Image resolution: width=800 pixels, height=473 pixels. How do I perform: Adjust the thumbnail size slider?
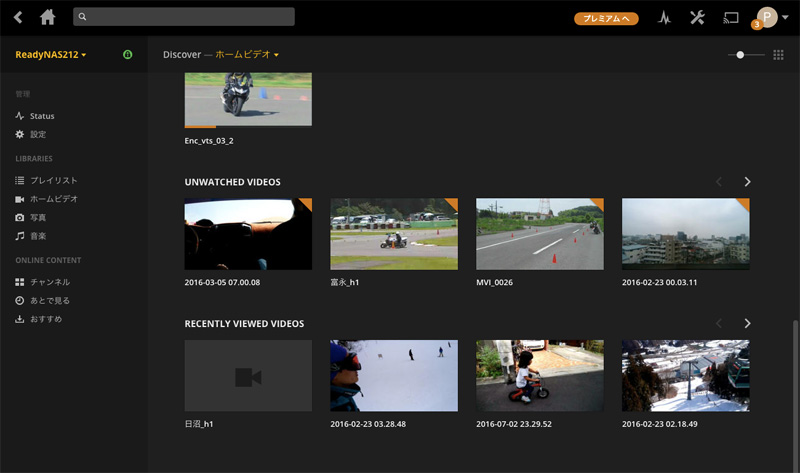click(741, 54)
